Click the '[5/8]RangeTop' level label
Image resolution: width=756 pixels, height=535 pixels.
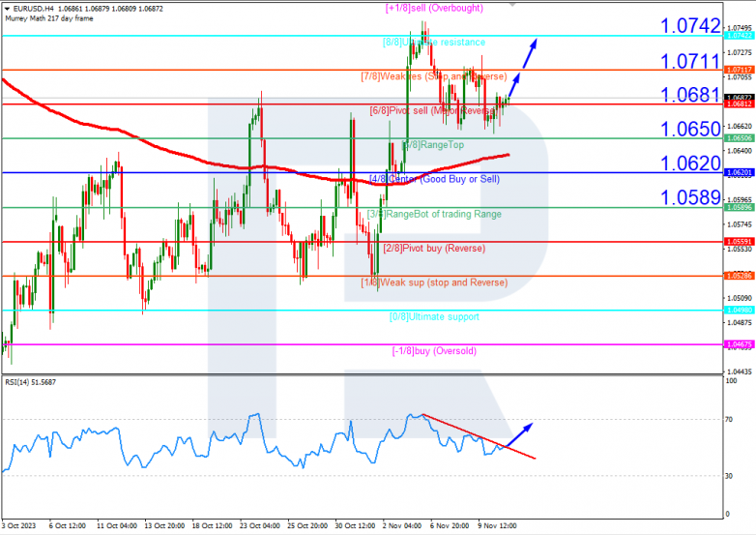pyautogui.click(x=433, y=145)
